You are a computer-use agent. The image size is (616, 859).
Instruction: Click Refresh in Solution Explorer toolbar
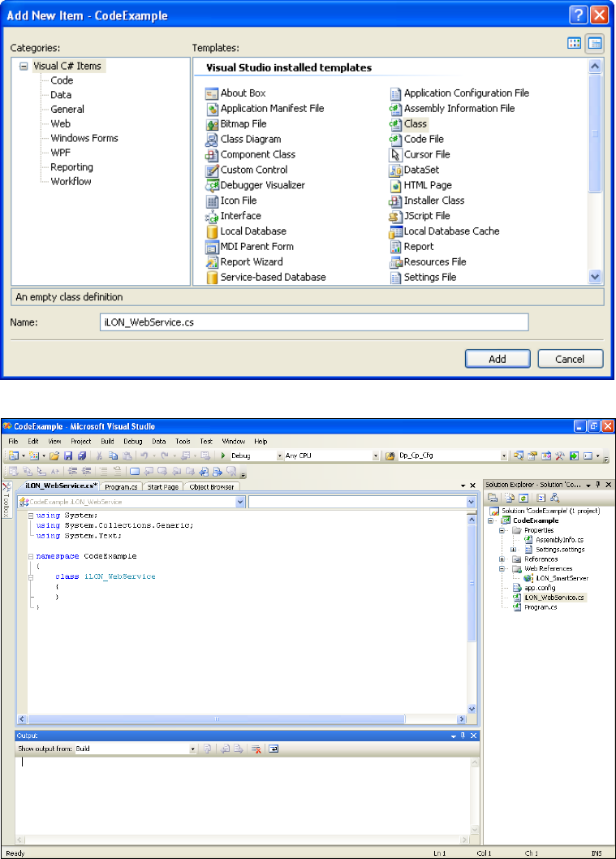pyautogui.click(x=523, y=498)
